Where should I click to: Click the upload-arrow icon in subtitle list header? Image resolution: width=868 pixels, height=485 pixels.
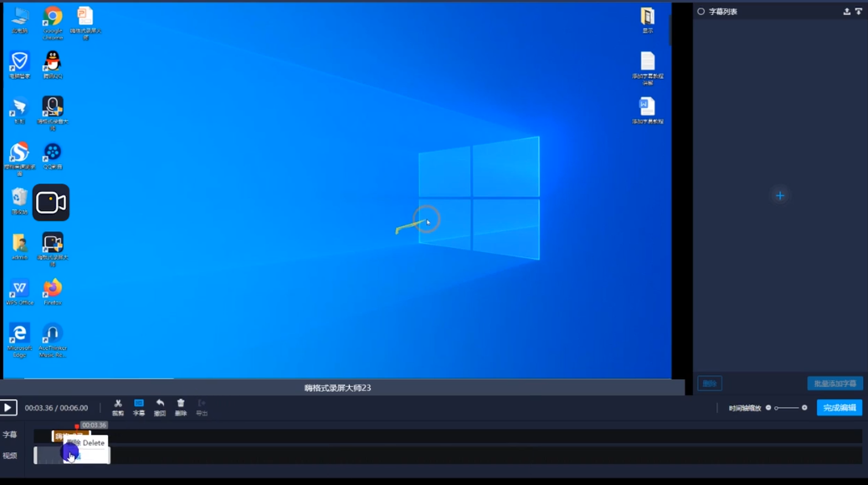(x=846, y=12)
